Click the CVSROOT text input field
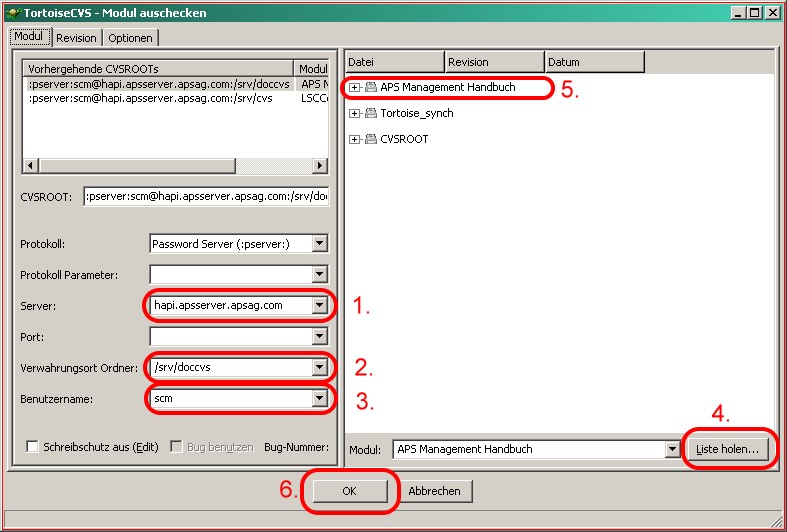 (206, 197)
